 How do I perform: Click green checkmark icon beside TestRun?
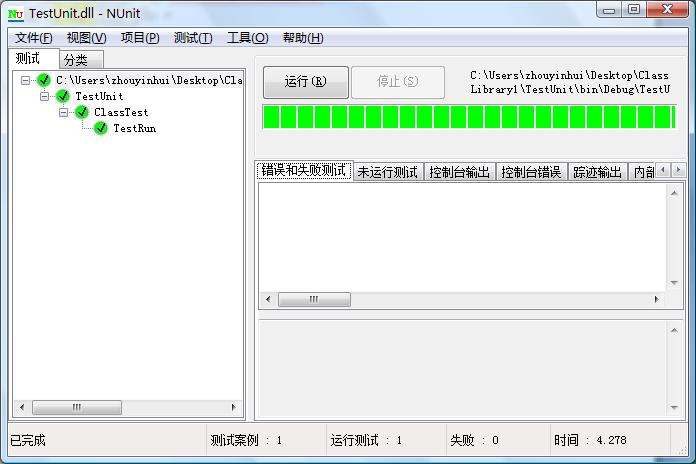coord(101,128)
